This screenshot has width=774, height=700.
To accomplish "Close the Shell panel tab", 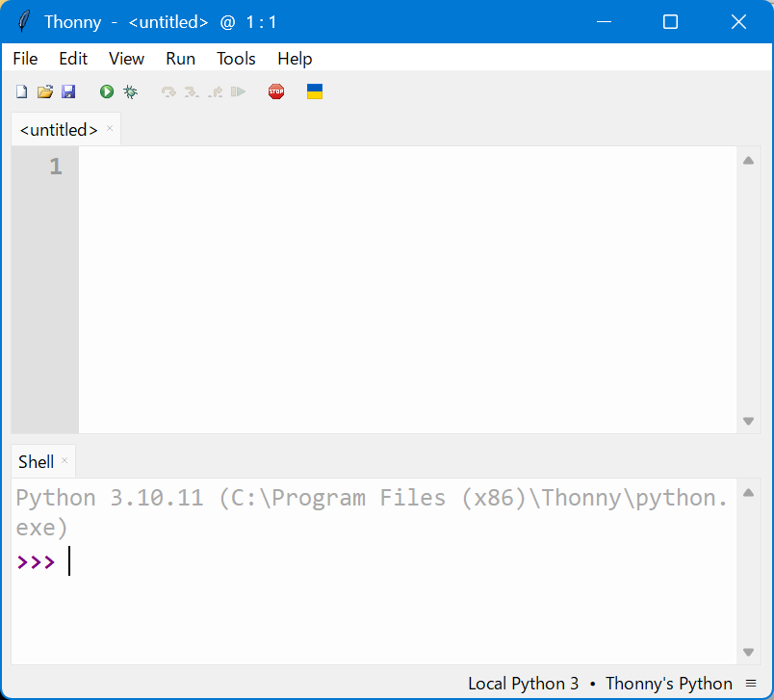I will tap(64, 460).
